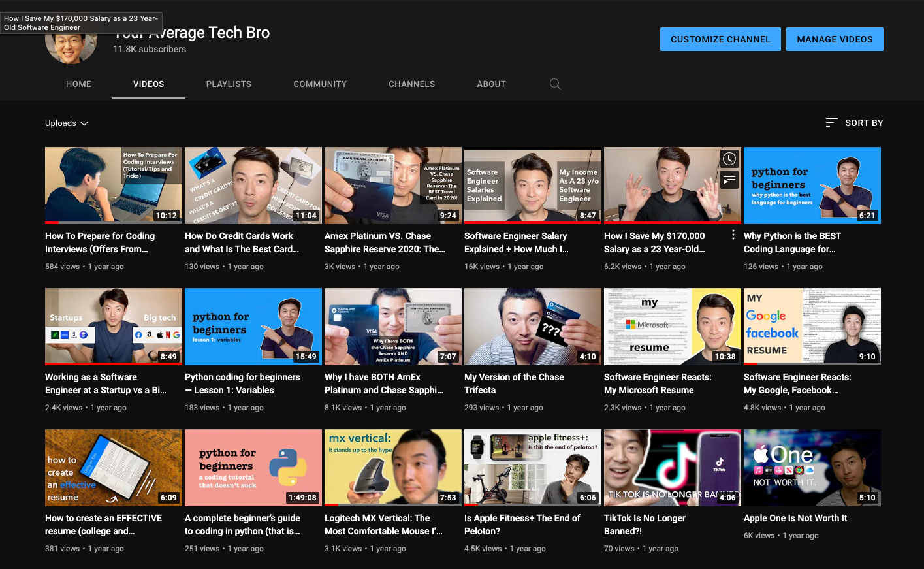Screen dimensions: 924x569
Task: Open the Lesson 1: Variables video thumbnail
Action: point(253,327)
